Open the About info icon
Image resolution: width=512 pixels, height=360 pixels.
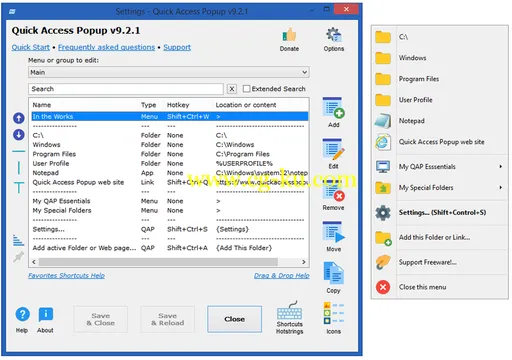tap(46, 314)
